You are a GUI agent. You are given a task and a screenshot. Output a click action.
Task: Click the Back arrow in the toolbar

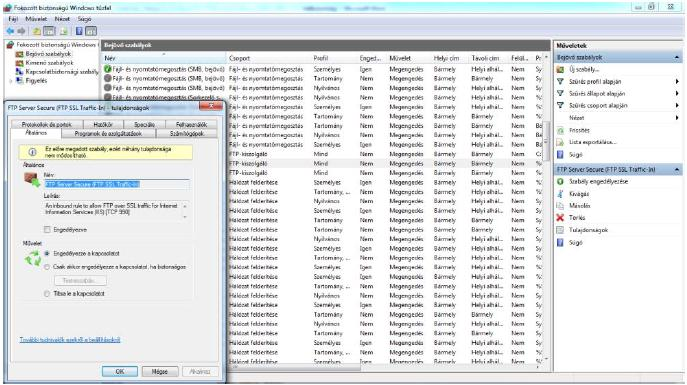point(10,32)
